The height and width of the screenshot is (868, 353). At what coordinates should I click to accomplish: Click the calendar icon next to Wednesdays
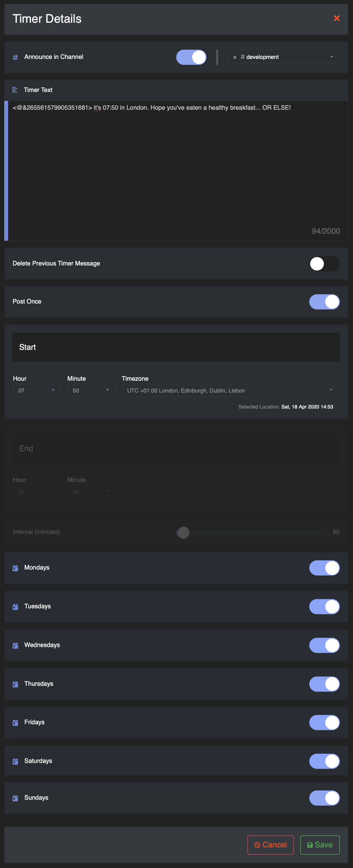click(x=15, y=645)
